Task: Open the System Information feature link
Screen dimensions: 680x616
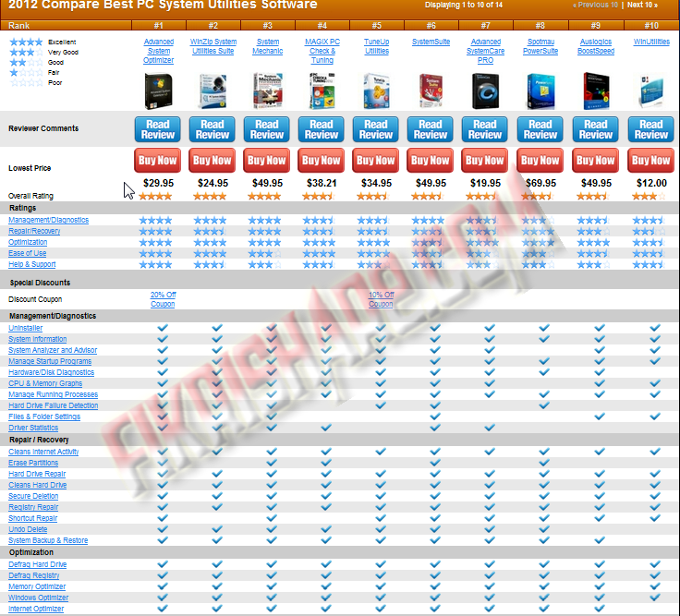Action: 38,339
